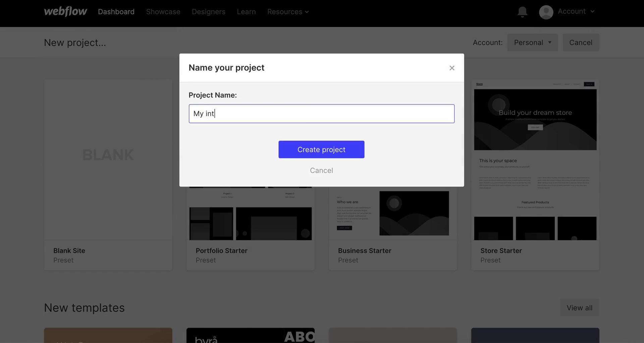644x343 pixels.
Task: Open the byrå template thumbnail
Action: point(251,335)
